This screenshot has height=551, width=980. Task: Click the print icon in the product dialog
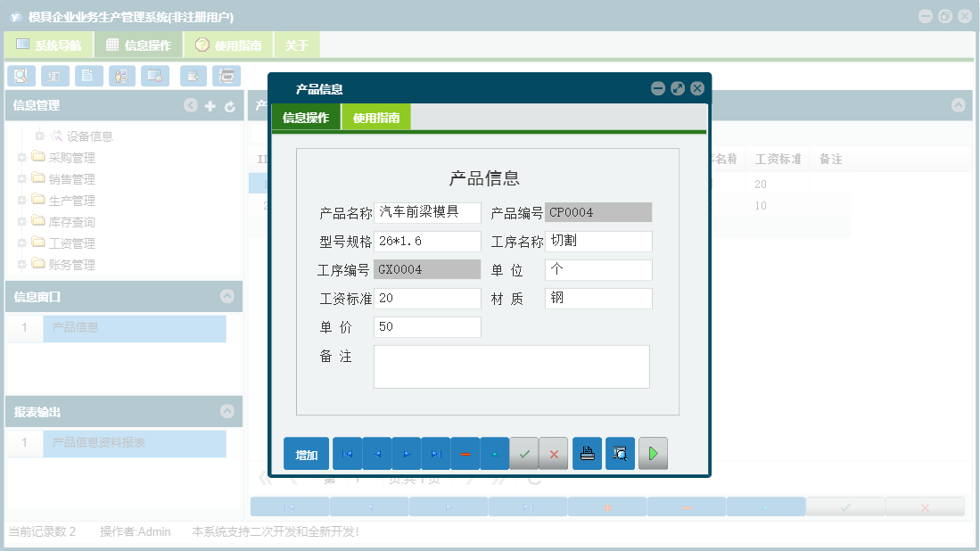[x=587, y=453]
